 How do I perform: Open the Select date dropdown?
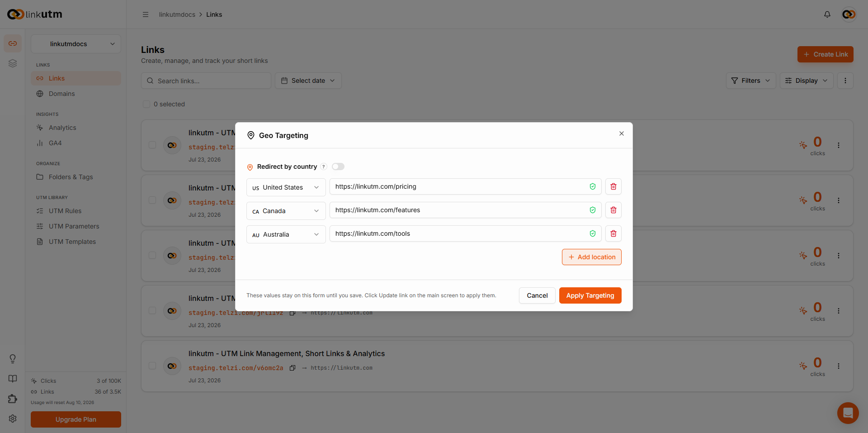[308, 81]
